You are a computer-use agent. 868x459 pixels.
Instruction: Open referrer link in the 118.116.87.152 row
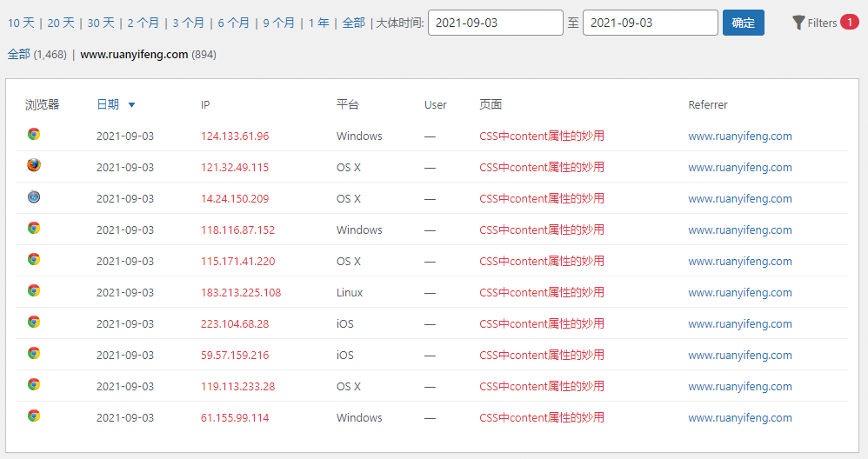[x=739, y=230]
